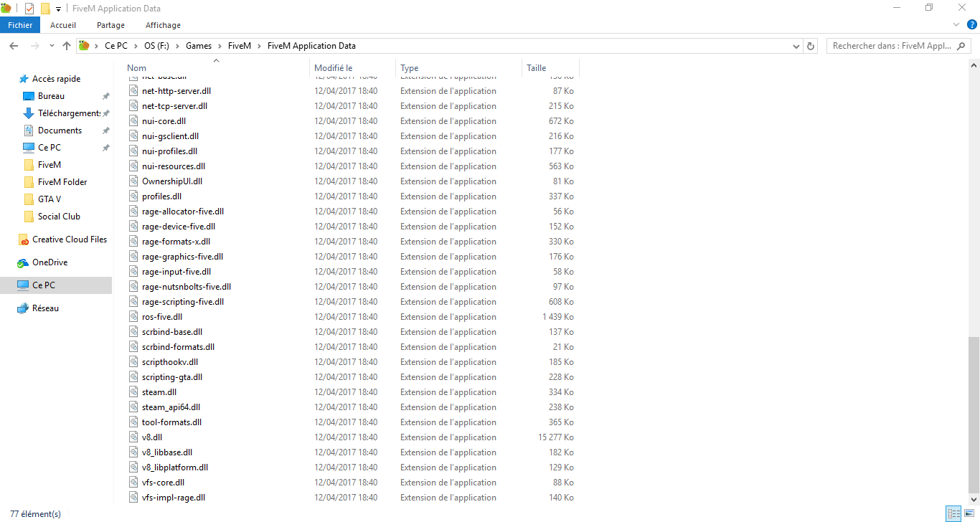Click the Réseau network icon
980x522 pixels.
tap(24, 308)
